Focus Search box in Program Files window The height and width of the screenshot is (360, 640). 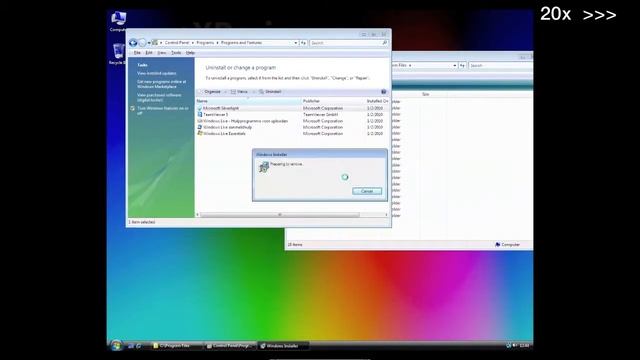[500, 65]
